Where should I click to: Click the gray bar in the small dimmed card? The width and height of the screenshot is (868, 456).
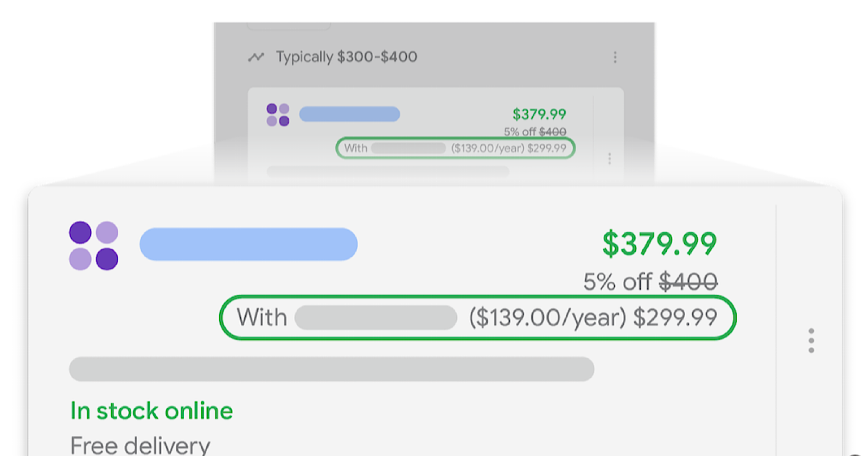(387, 172)
